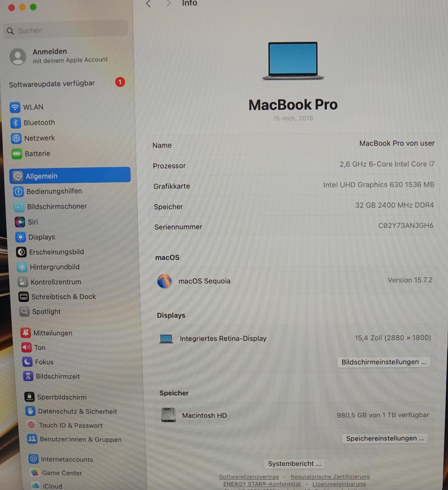Select the Allgemein gear icon
Image resolution: width=448 pixels, height=490 pixels.
pyautogui.click(x=18, y=176)
